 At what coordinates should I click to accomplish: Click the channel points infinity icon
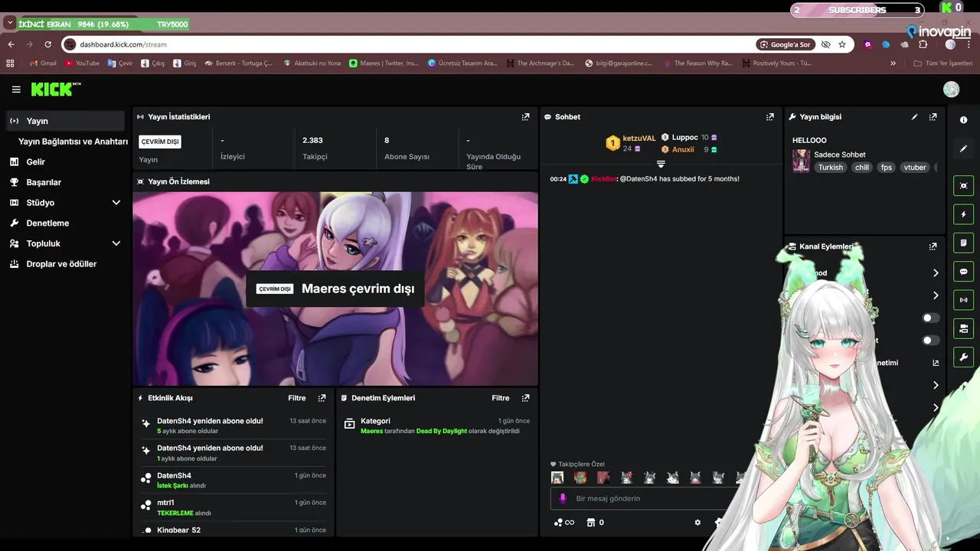(x=563, y=523)
